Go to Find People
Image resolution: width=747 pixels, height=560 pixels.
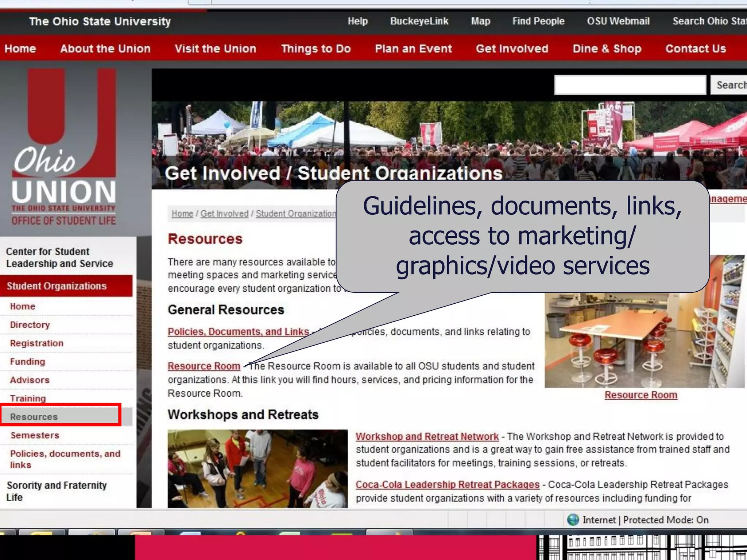[x=538, y=21]
